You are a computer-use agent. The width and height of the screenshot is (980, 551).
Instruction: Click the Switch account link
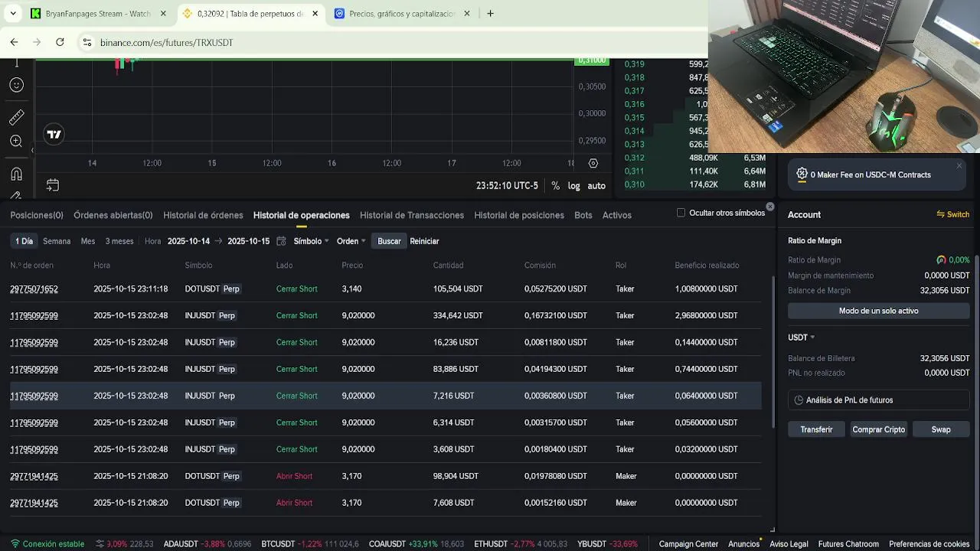coord(953,214)
